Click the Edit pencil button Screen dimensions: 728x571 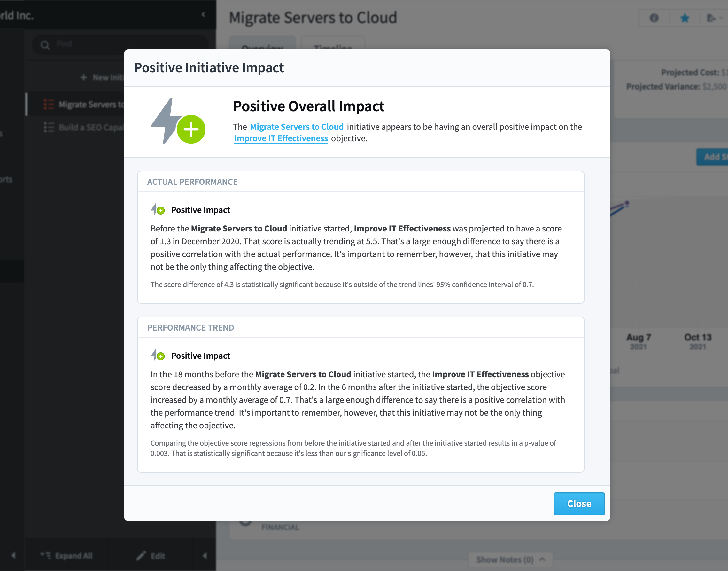coord(151,556)
